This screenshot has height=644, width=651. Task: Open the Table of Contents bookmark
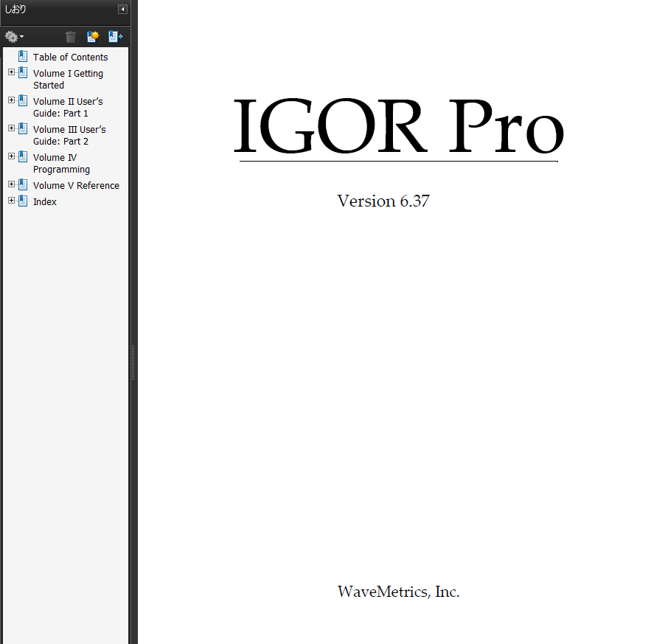pyautogui.click(x=70, y=58)
